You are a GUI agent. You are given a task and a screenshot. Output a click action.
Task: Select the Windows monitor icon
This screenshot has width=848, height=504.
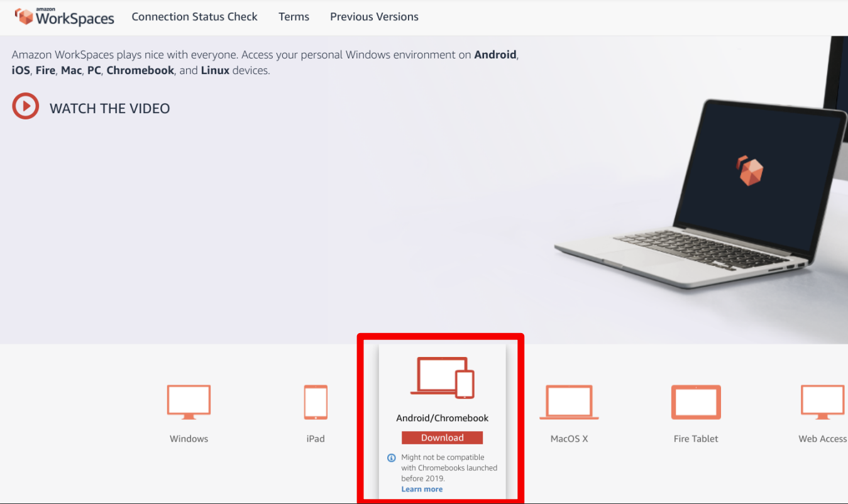(189, 402)
